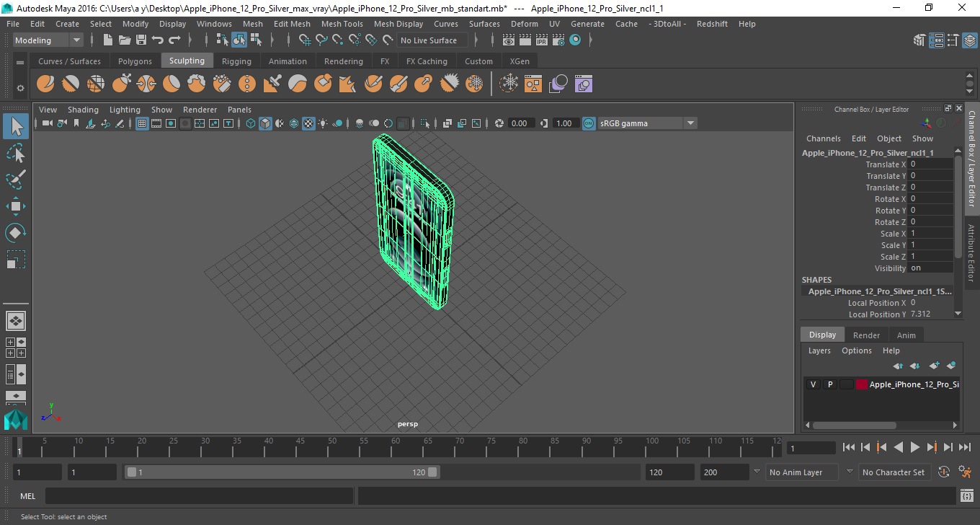Choose the Smooth sculpting tool
980x525 pixels.
tap(71, 84)
